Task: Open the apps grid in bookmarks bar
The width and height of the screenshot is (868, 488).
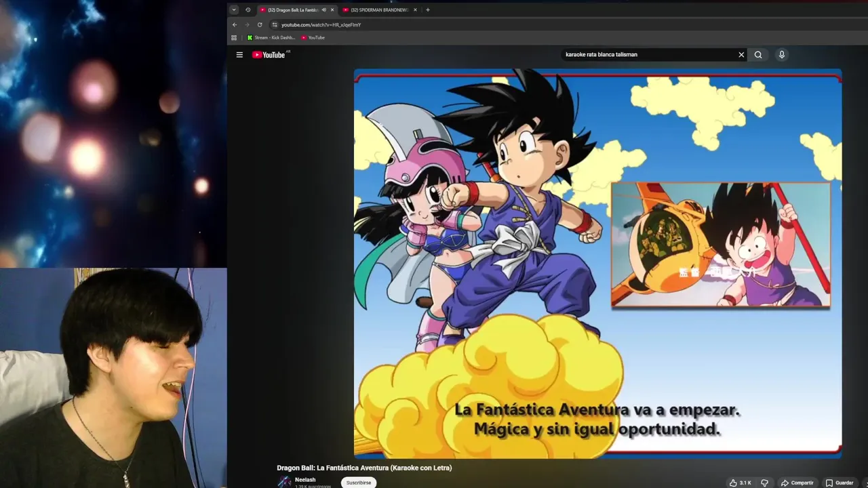Action: tap(234, 37)
